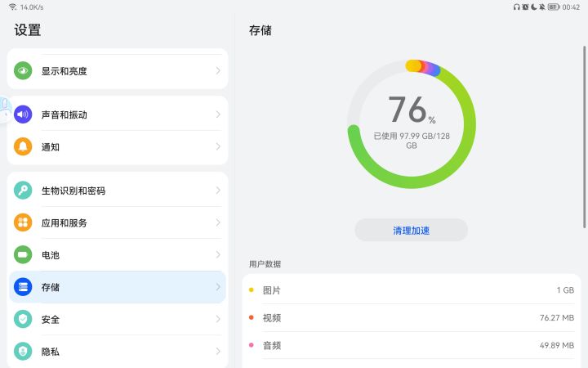The image size is (588, 368).
Task: Open the 视频 storage entry
Action: pyautogui.click(x=411, y=317)
